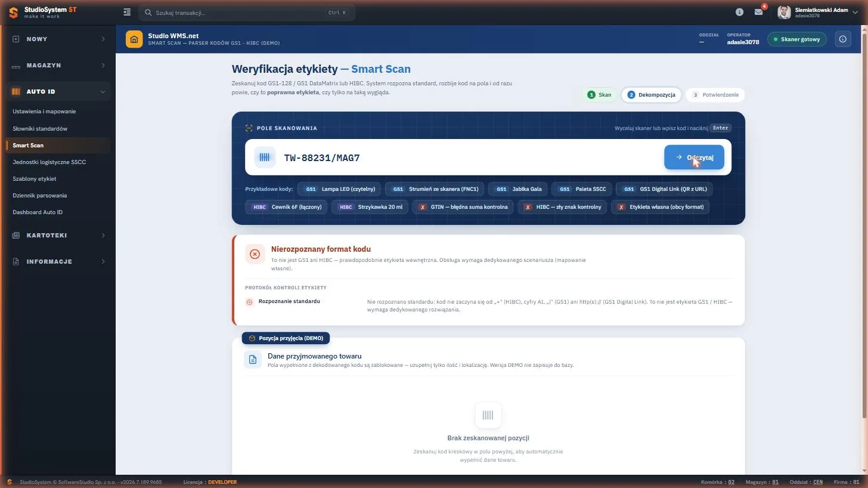Open the messages envelope icon
Screen dimensions: 868x488
pyautogui.click(x=758, y=12)
